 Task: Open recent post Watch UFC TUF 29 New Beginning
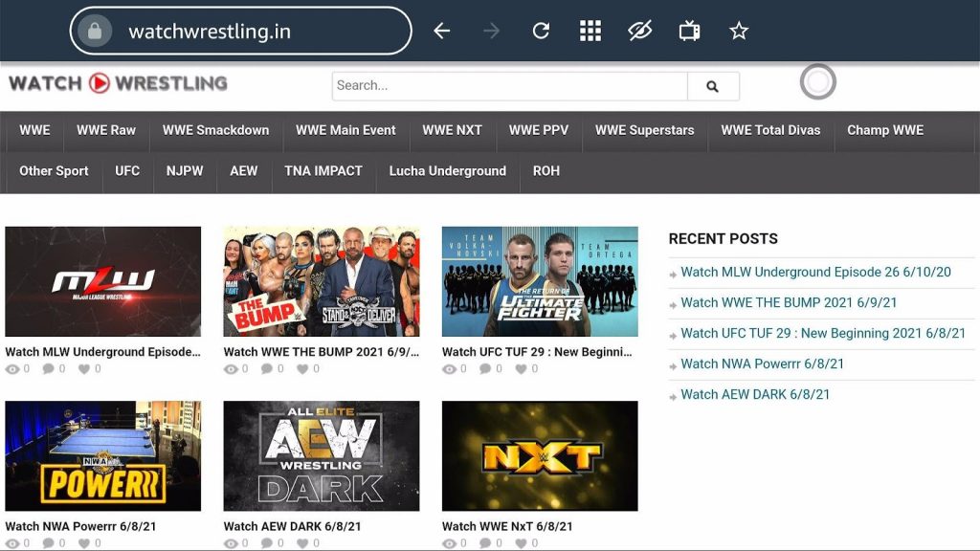click(x=823, y=333)
